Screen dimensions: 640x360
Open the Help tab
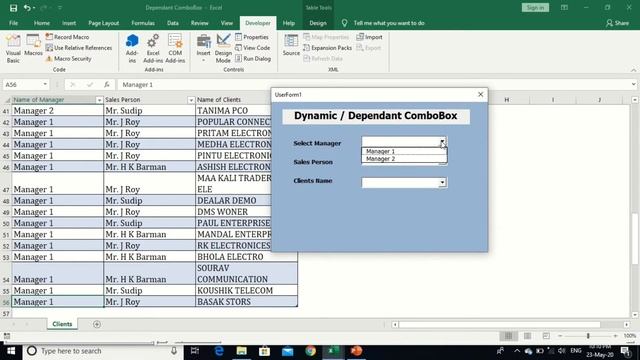pyautogui.click(x=289, y=23)
